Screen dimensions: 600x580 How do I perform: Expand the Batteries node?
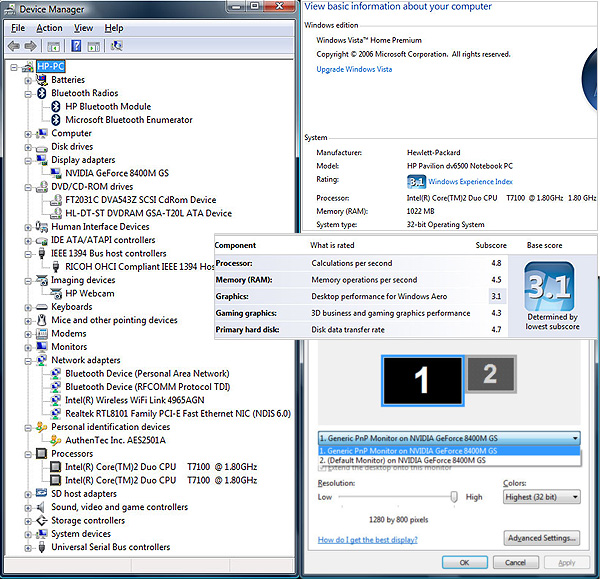pos(28,81)
